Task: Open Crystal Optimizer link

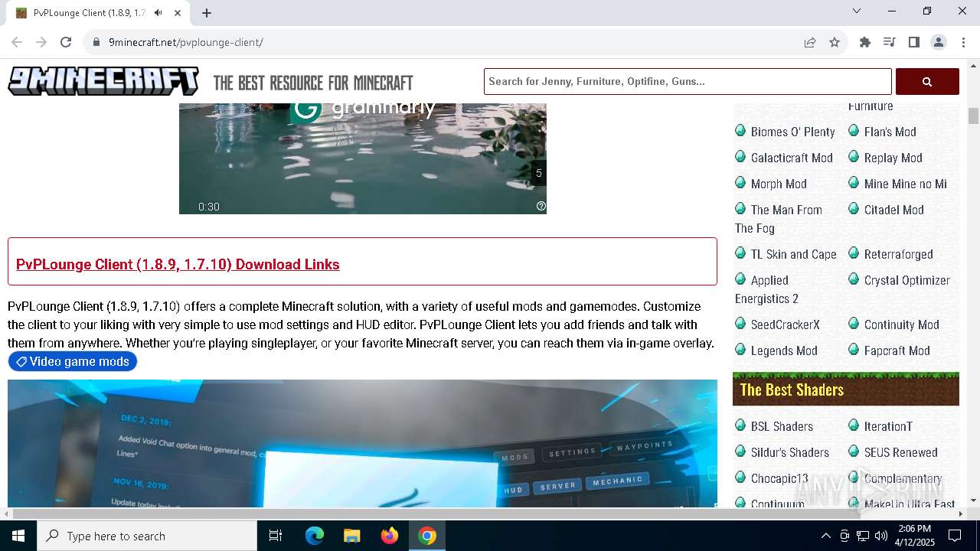Action: 906,280
